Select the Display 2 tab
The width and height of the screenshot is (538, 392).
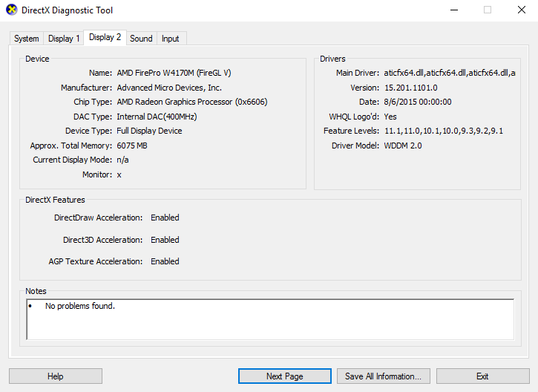click(105, 37)
